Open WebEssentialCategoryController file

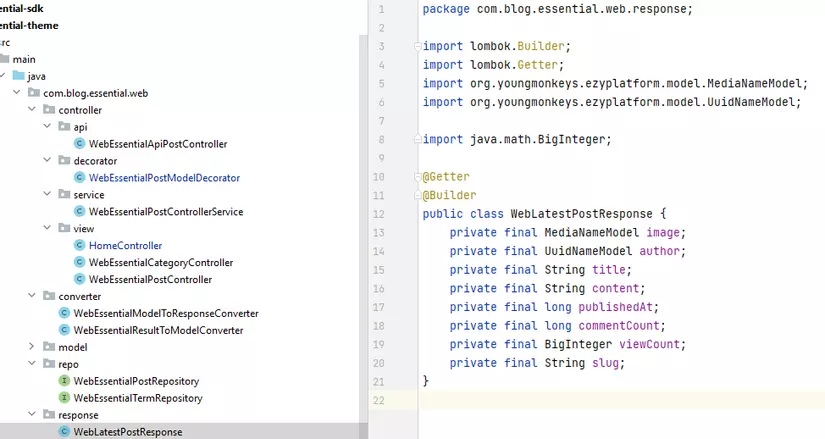click(x=160, y=262)
